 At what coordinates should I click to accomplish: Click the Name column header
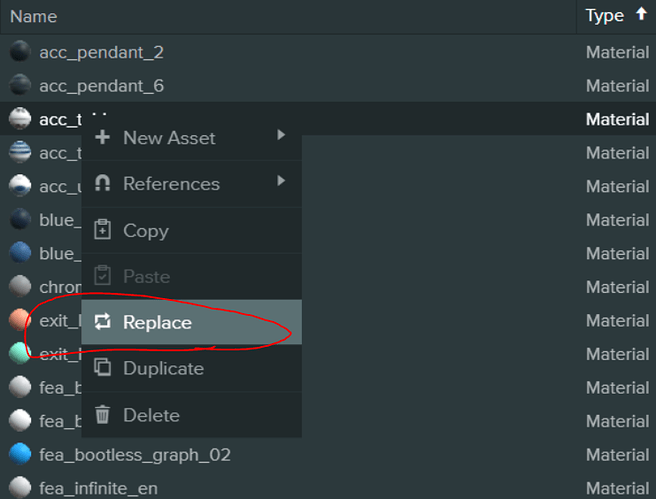[x=33, y=16]
